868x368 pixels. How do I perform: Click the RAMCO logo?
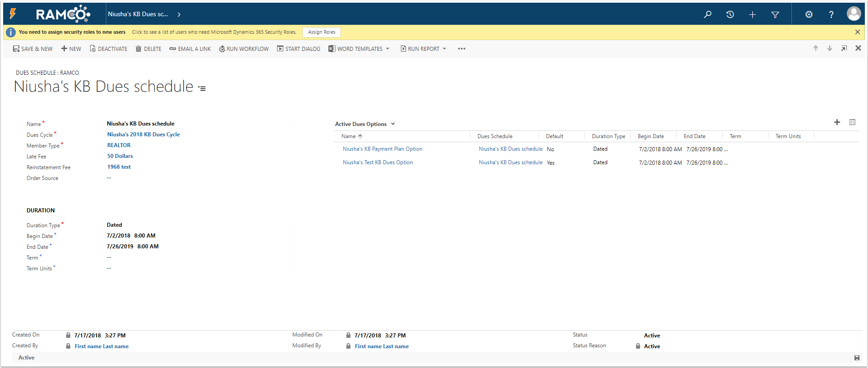(x=63, y=14)
